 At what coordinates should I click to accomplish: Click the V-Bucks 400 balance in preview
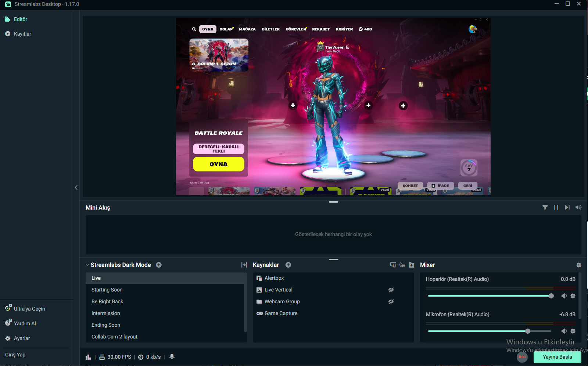(365, 29)
